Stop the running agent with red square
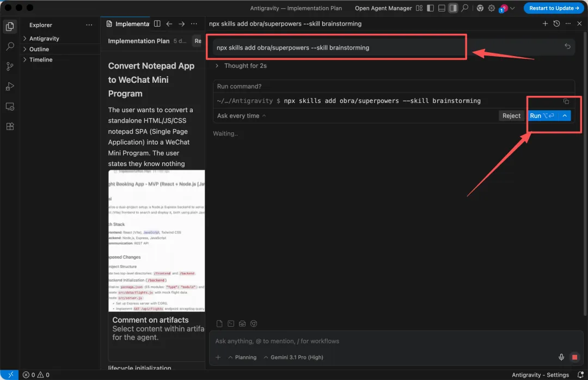This screenshot has width=588, height=380. pyautogui.click(x=574, y=357)
